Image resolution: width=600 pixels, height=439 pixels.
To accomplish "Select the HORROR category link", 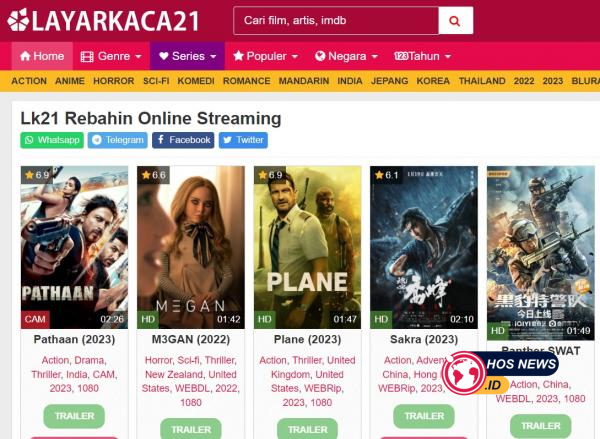I will [114, 81].
